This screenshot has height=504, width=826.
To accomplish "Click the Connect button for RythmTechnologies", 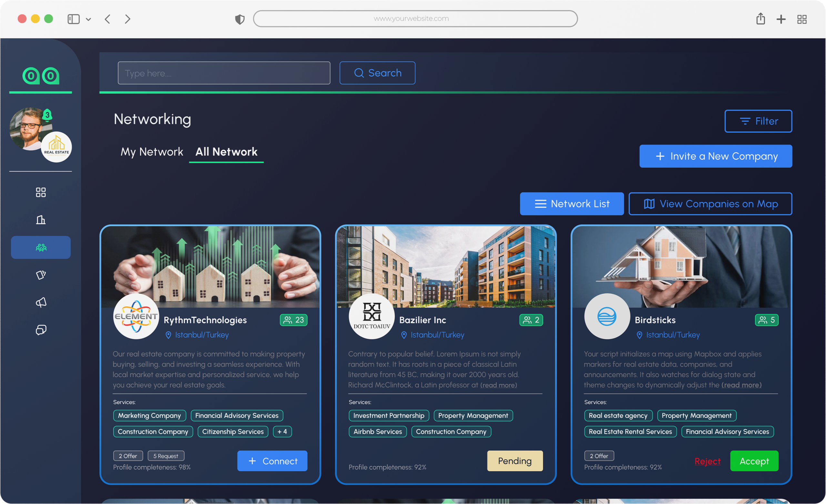I will (x=272, y=461).
